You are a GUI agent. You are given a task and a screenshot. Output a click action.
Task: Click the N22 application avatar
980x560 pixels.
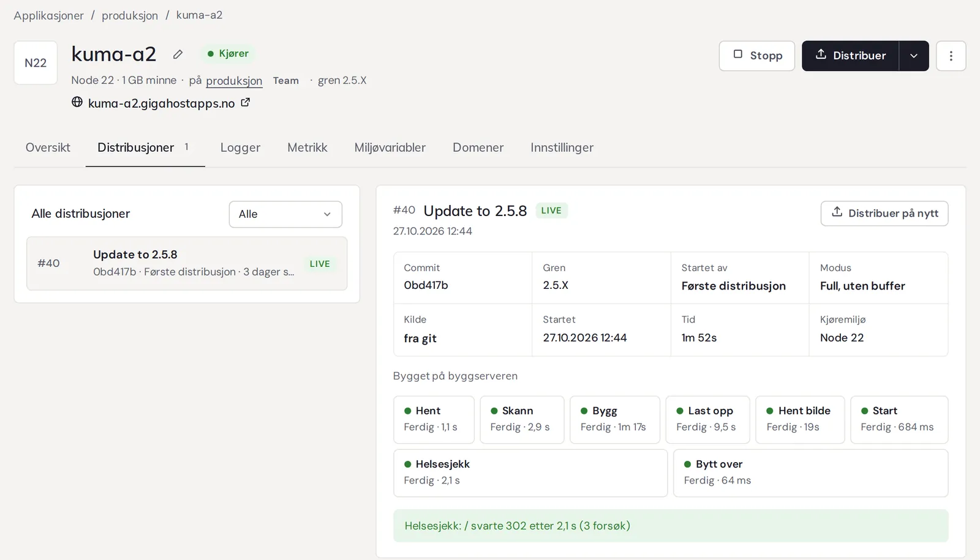36,62
